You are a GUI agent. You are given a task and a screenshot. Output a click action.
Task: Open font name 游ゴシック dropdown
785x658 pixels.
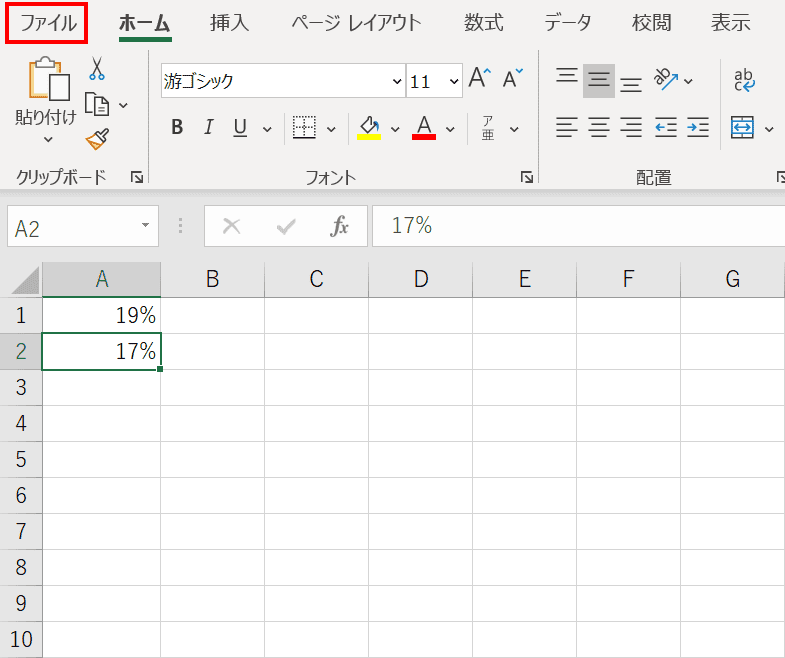[397, 81]
